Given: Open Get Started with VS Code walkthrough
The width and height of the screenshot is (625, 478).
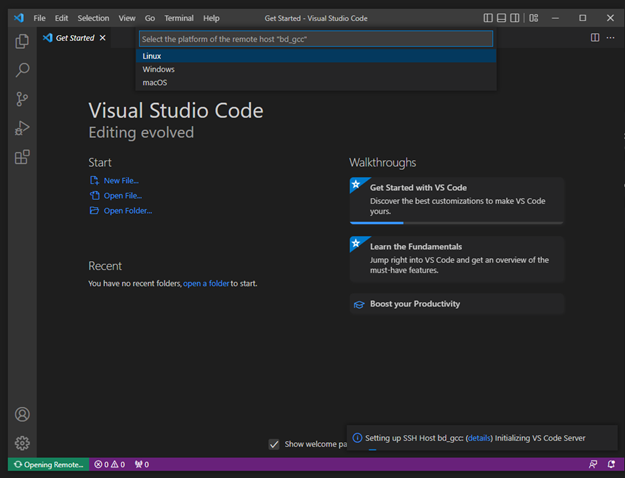Looking at the screenshot, I should click(x=457, y=201).
